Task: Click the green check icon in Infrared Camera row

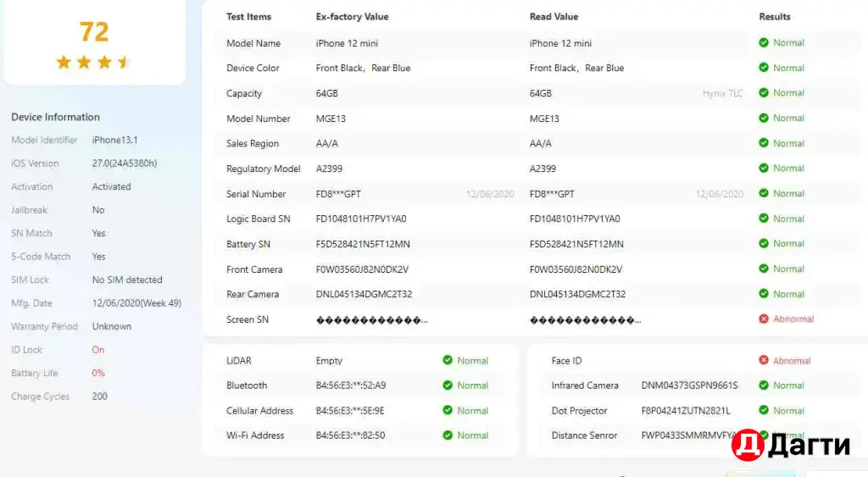Action: (x=764, y=385)
